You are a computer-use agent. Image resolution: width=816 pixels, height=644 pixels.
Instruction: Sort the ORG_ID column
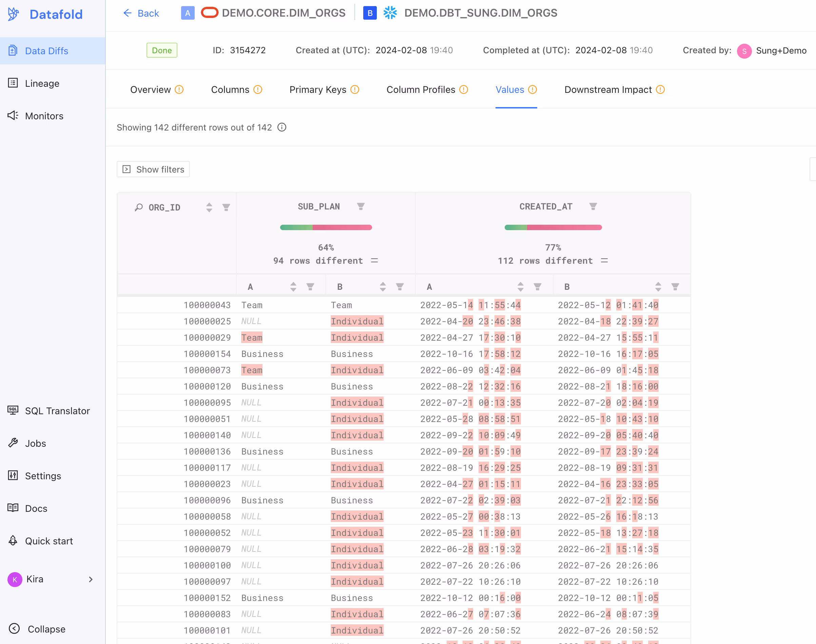pyautogui.click(x=209, y=207)
